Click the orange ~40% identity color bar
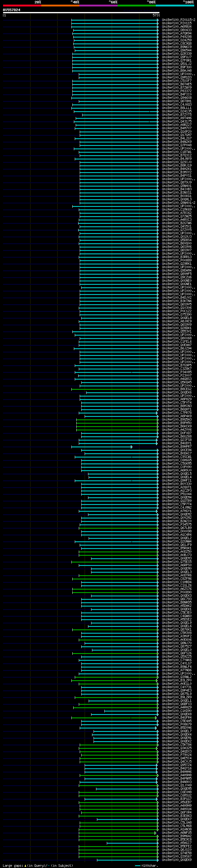 (61, 6)
